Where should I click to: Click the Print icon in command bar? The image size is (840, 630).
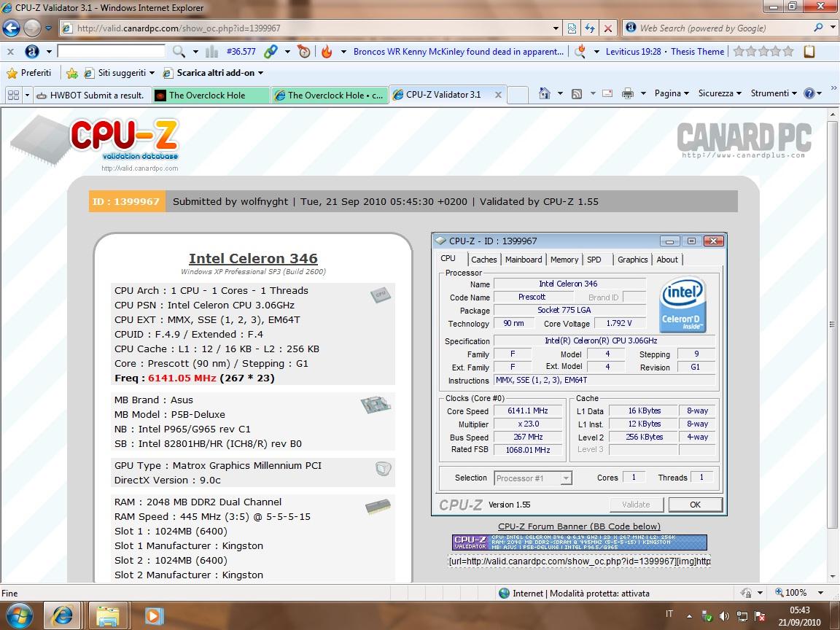pyautogui.click(x=627, y=94)
